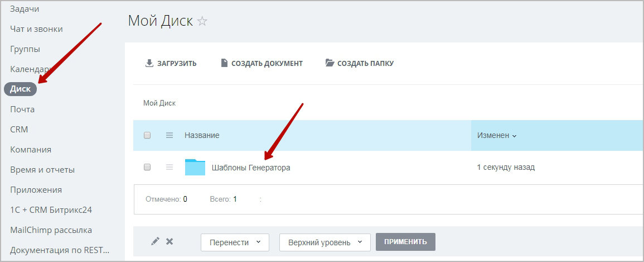Toggle the select-all checkbox in table header
Image resolution: width=644 pixels, height=262 pixels.
pos(147,135)
